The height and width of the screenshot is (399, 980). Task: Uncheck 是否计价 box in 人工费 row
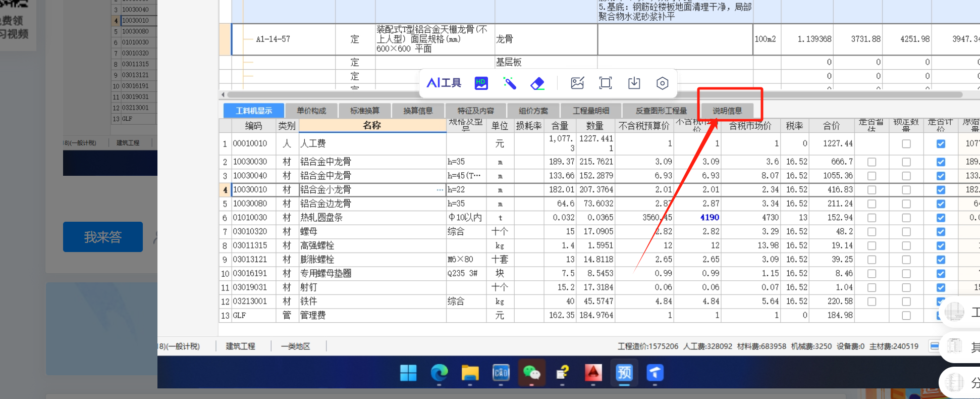pyautogui.click(x=941, y=144)
